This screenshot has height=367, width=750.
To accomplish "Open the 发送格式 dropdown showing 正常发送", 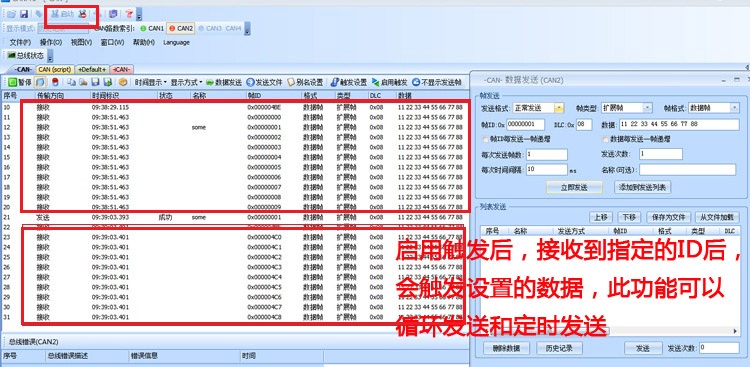I will tap(538, 108).
